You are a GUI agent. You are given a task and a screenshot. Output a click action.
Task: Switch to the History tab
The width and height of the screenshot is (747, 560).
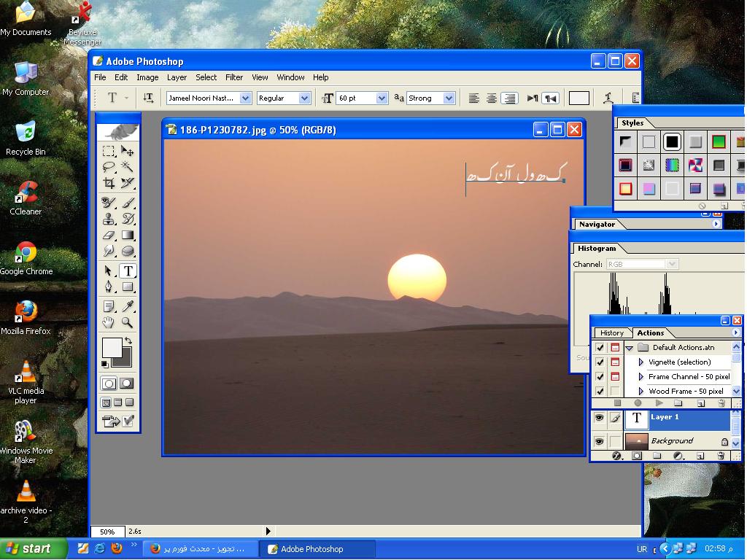click(x=612, y=332)
